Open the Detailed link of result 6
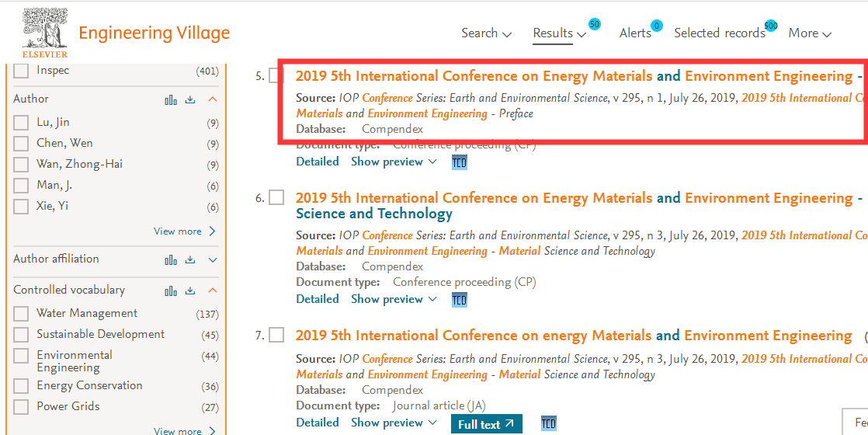The width and height of the screenshot is (868, 435). pos(318,299)
